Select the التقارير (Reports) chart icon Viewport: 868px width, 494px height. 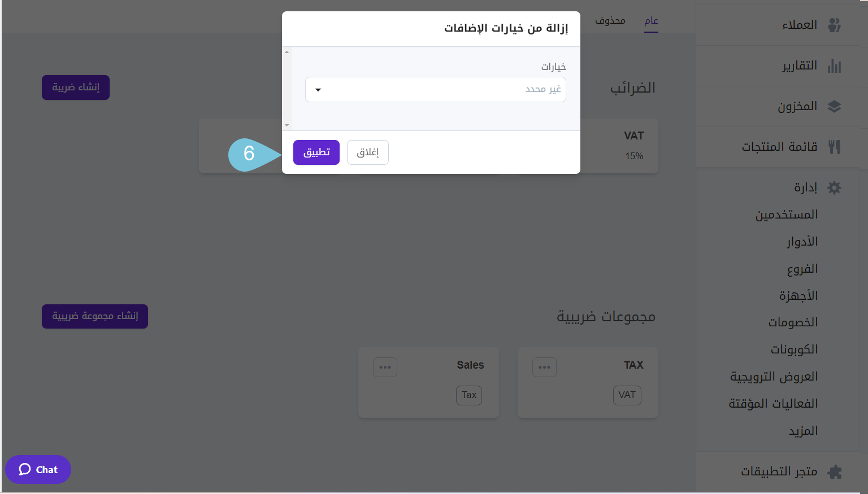tap(835, 65)
